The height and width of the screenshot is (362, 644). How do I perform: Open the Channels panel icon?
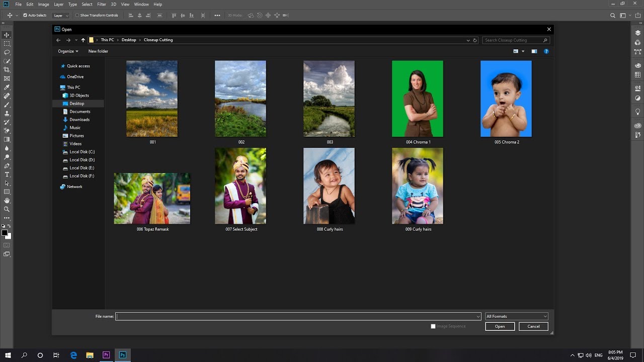pyautogui.click(x=638, y=42)
